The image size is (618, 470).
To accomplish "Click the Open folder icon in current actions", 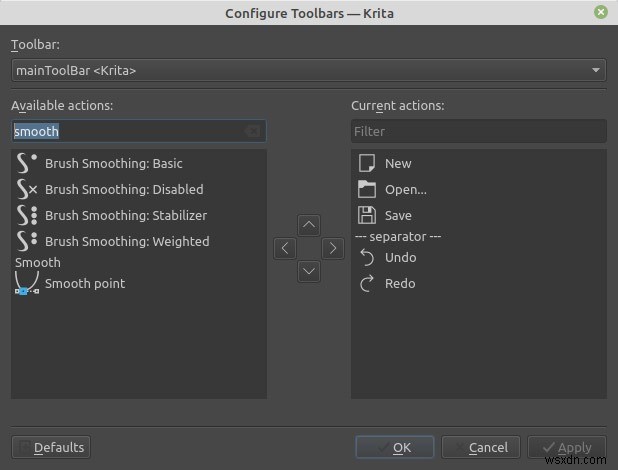I will pos(367,189).
